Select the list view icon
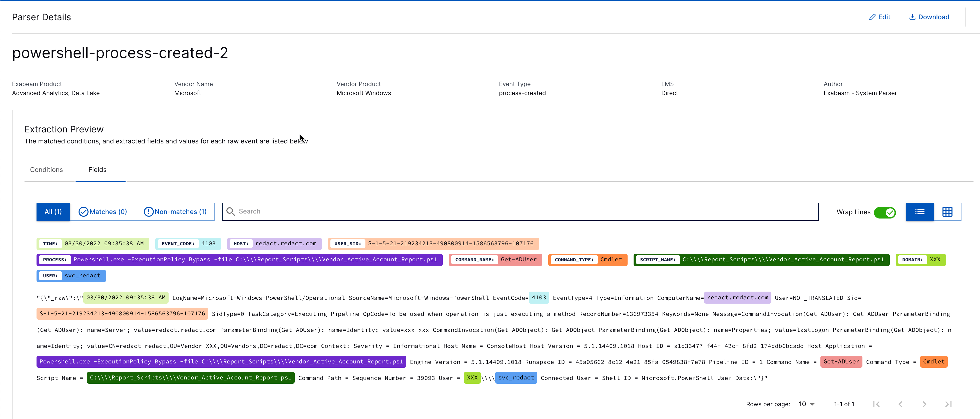Screen dimensions: 980x419 919,211
